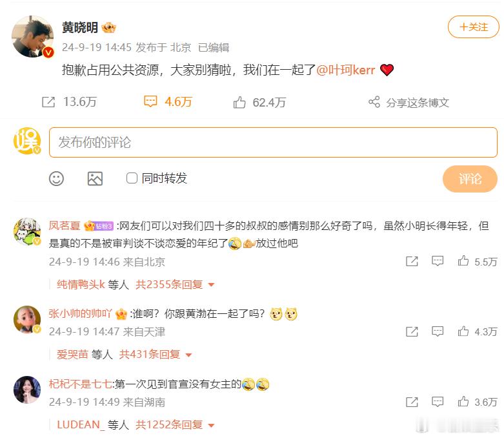Open comments icon showing 4.6万
The image size is (504, 438).
coord(150,101)
